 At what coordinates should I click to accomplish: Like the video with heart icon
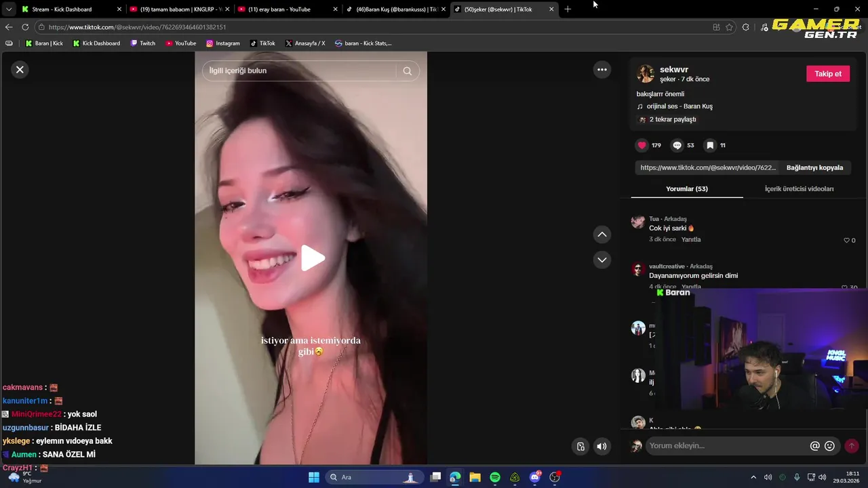pos(642,145)
